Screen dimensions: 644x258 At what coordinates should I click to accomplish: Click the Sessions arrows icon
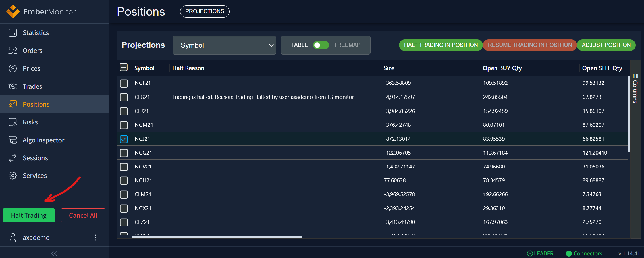13,158
